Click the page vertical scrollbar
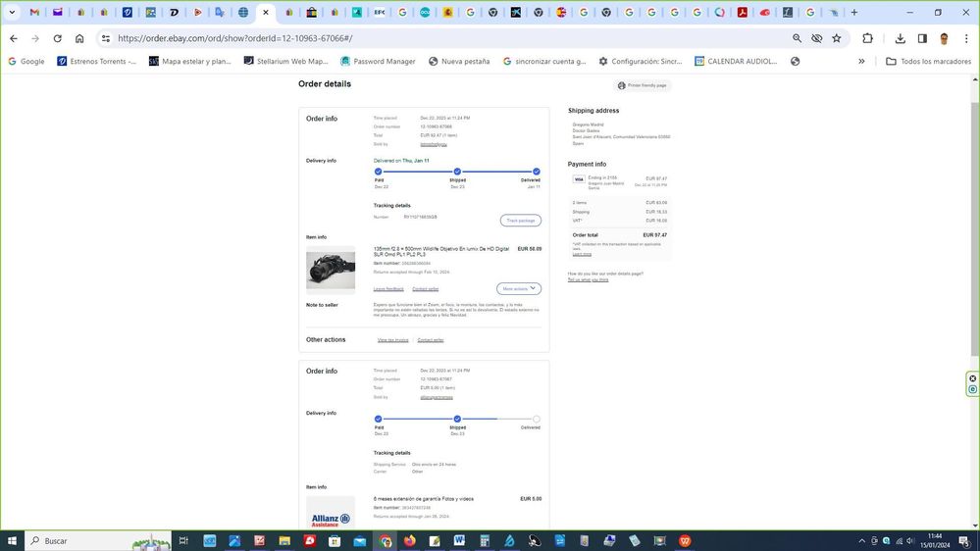 tap(975, 228)
